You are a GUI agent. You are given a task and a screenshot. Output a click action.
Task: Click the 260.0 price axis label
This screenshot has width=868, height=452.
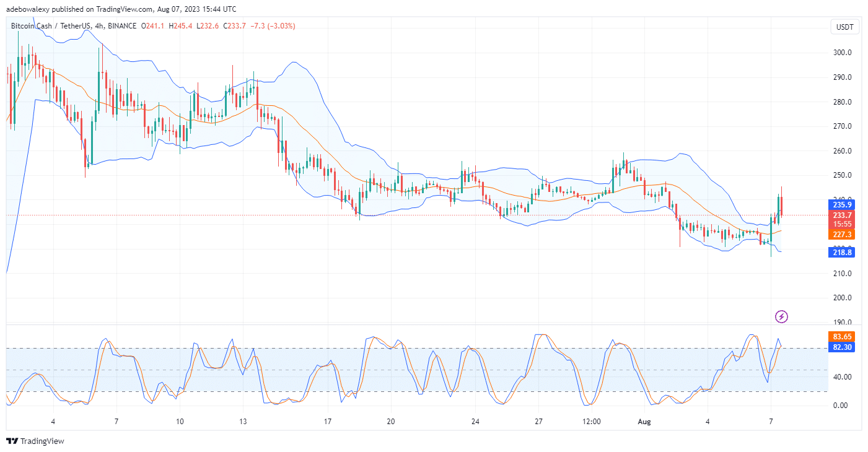[x=842, y=151]
